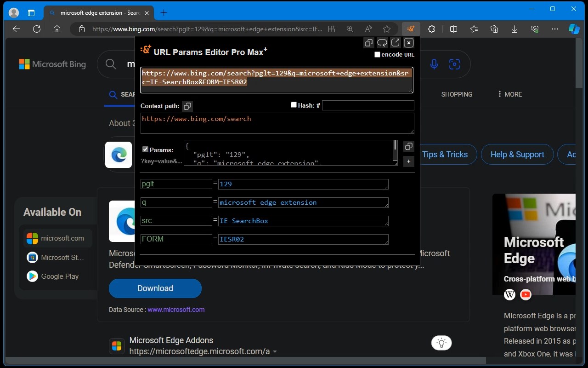The image size is (588, 368).
Task: Open microsoft.com under Available On
Action: pyautogui.click(x=57, y=238)
